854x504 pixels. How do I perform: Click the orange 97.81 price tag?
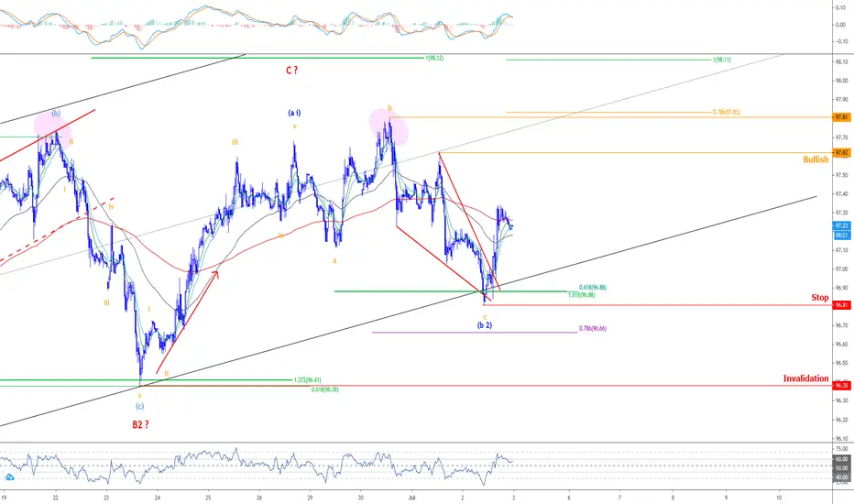point(841,117)
